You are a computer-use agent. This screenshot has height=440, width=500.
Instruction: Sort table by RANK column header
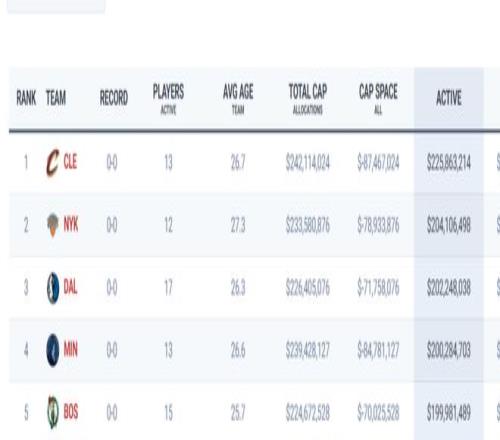click(26, 98)
